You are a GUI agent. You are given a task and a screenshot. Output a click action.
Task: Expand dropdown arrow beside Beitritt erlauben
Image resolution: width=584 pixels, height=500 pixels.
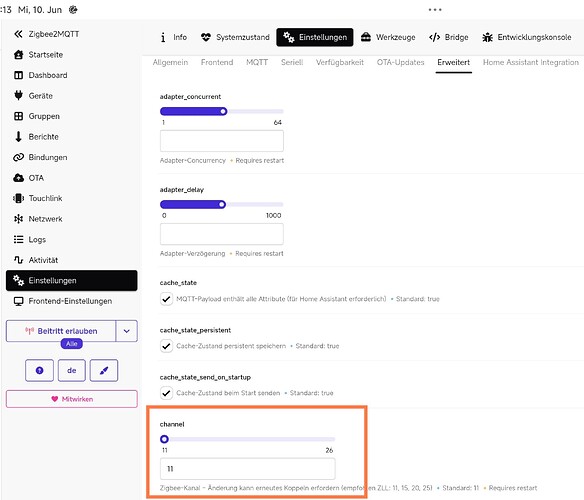click(127, 331)
